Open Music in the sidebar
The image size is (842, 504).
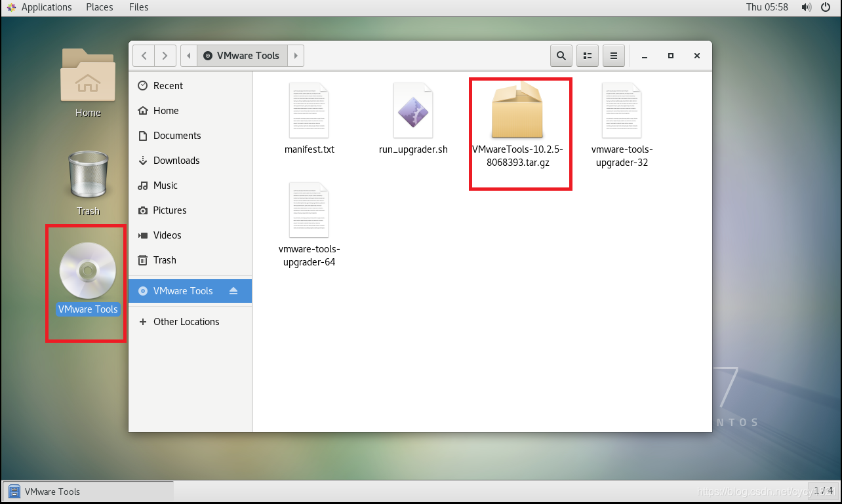tap(190, 185)
